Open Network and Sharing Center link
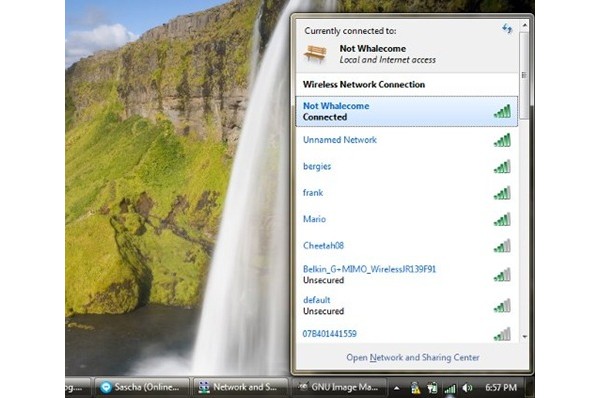The width and height of the screenshot is (600, 398). (412, 357)
